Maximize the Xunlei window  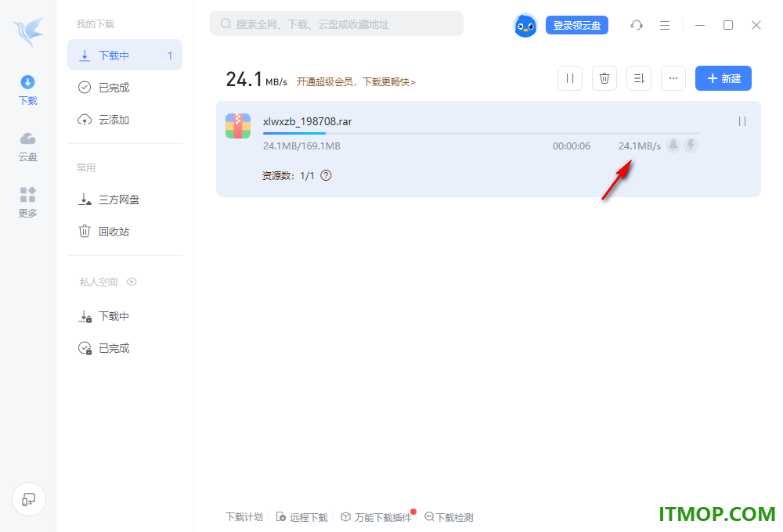click(728, 25)
